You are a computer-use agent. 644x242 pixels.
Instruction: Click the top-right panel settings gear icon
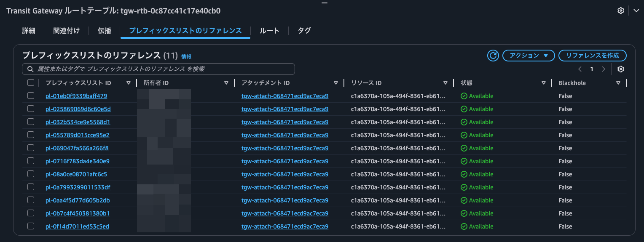point(620,11)
